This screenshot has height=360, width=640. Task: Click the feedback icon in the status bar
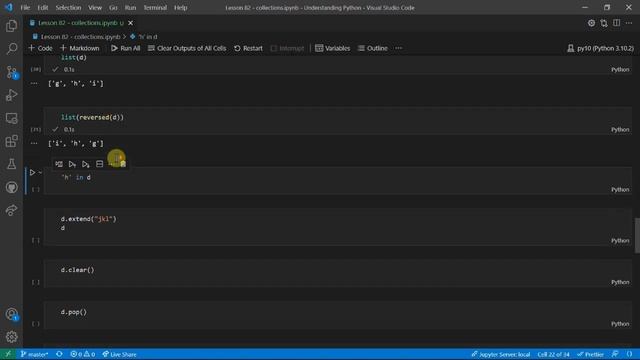click(x=615, y=354)
